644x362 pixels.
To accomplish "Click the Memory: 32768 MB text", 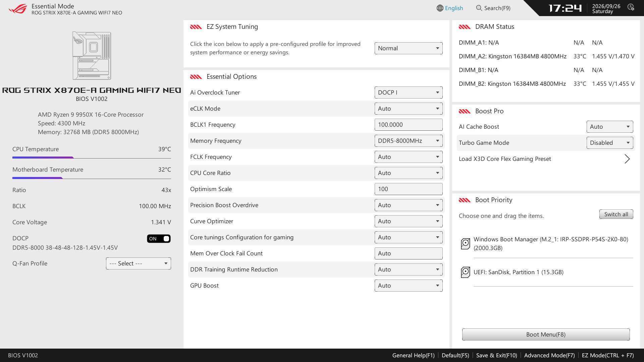I will click(88, 132).
